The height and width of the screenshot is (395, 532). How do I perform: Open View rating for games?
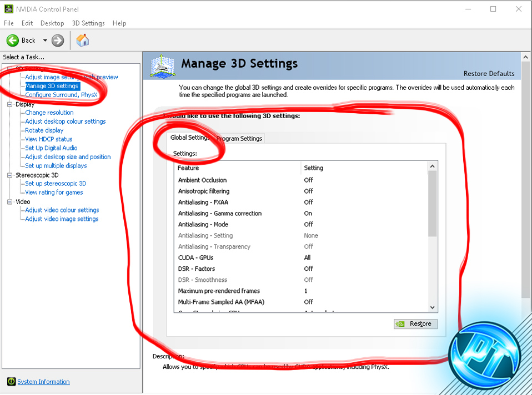(x=54, y=193)
